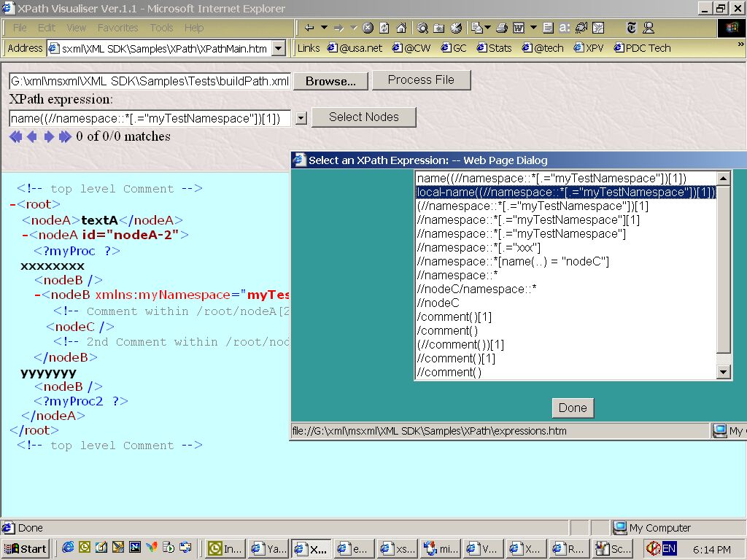
Task: Open the Search pane icon
Action: (422, 28)
